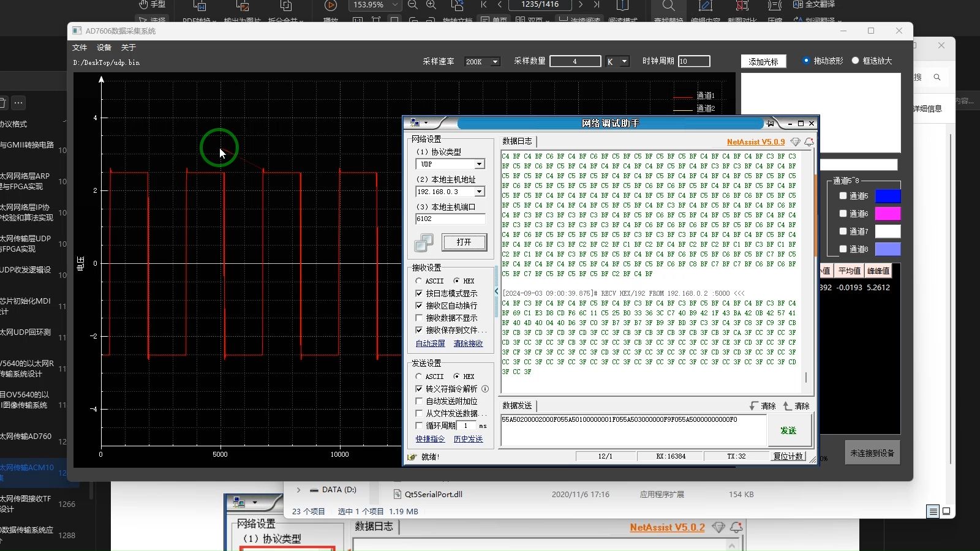
Task: Click the Qt5SerialPort.dll file icon
Action: (398, 495)
